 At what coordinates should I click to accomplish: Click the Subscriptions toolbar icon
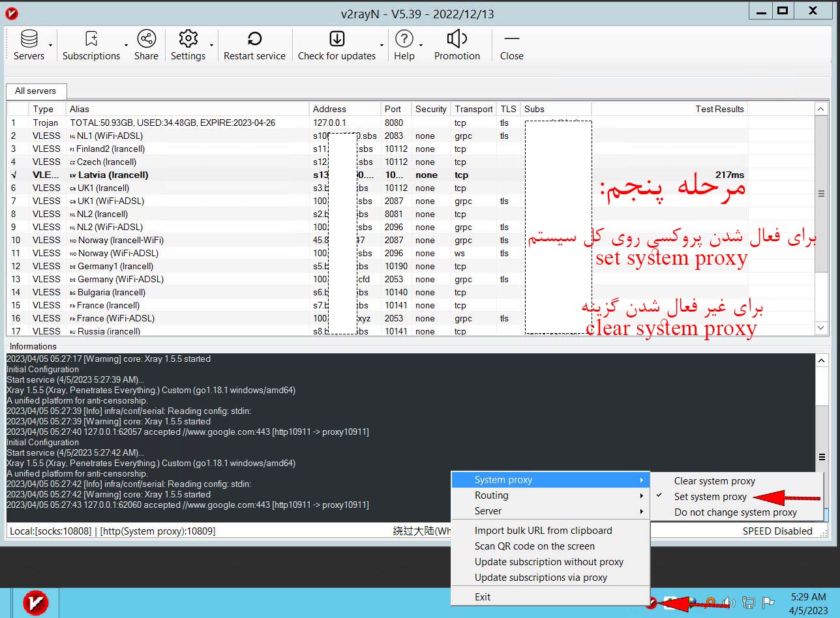pos(91,40)
